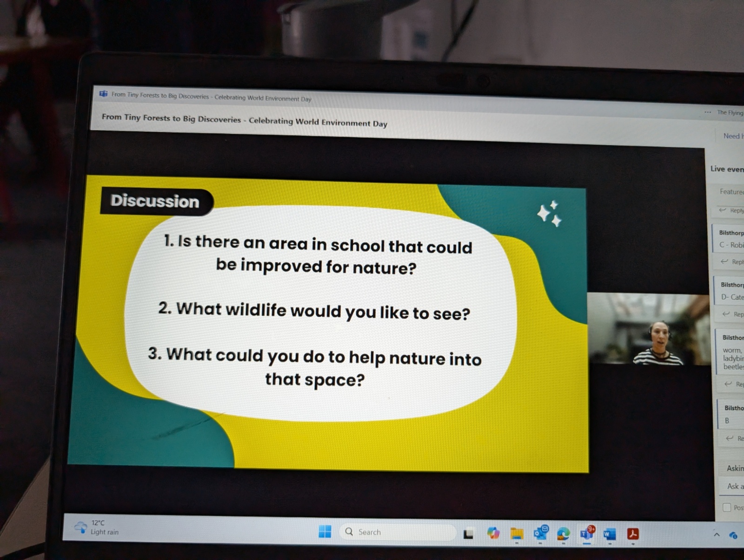The width and height of the screenshot is (744, 560).
Task: Click the magnifier icon in taskbar search
Action: click(x=349, y=532)
